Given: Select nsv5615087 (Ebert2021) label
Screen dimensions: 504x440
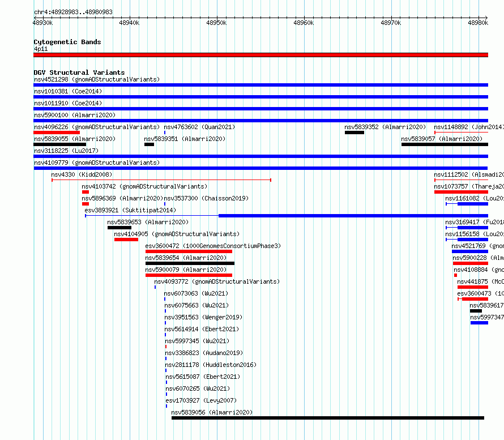Looking at the screenshot, I should (x=203, y=377).
